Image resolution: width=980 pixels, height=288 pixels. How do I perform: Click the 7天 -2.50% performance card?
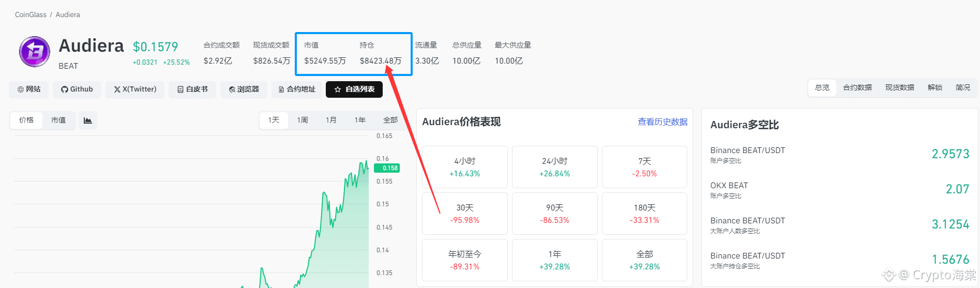click(x=644, y=167)
